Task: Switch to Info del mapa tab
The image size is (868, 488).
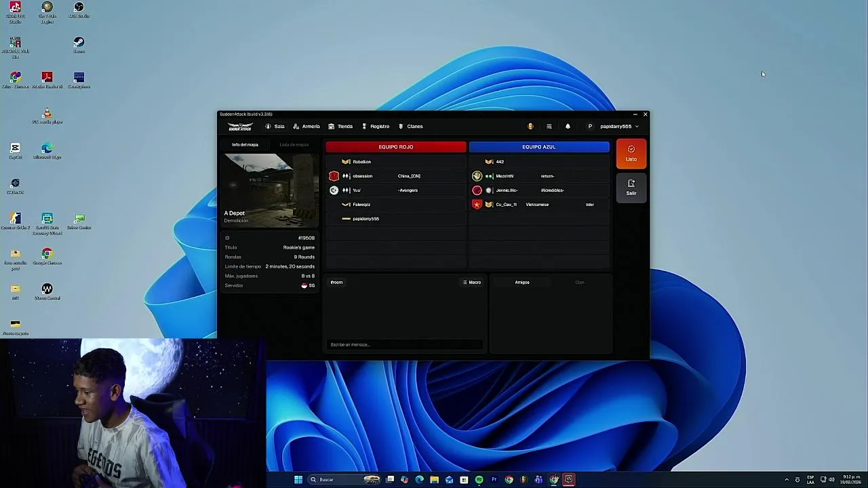Action: pyautogui.click(x=245, y=144)
